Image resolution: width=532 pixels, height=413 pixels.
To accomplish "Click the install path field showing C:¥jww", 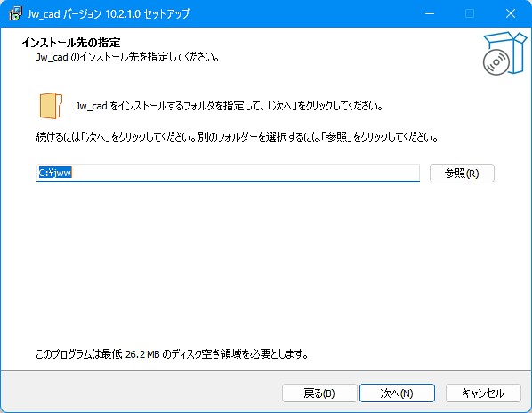I will [x=228, y=173].
